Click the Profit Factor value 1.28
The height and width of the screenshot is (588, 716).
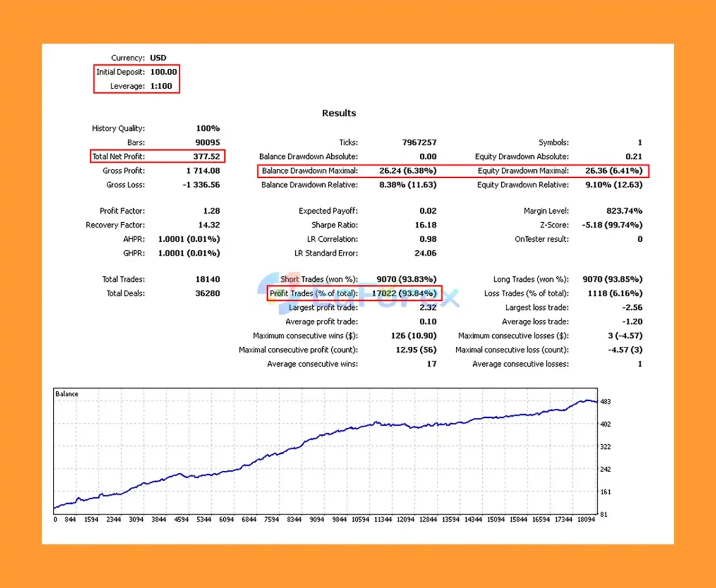211,211
